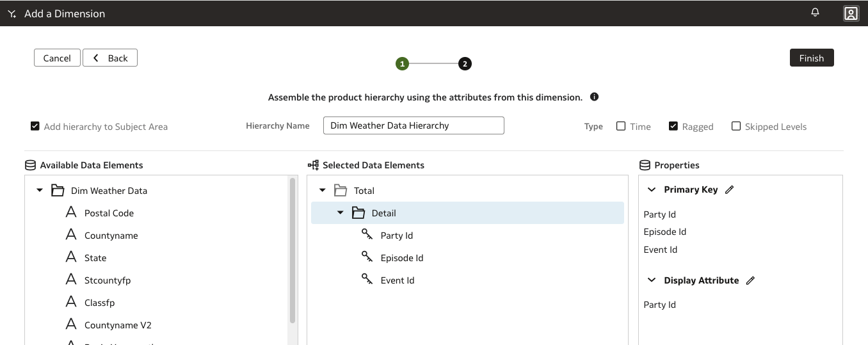
Task: Click the Detail folder icon
Action: coord(358,213)
